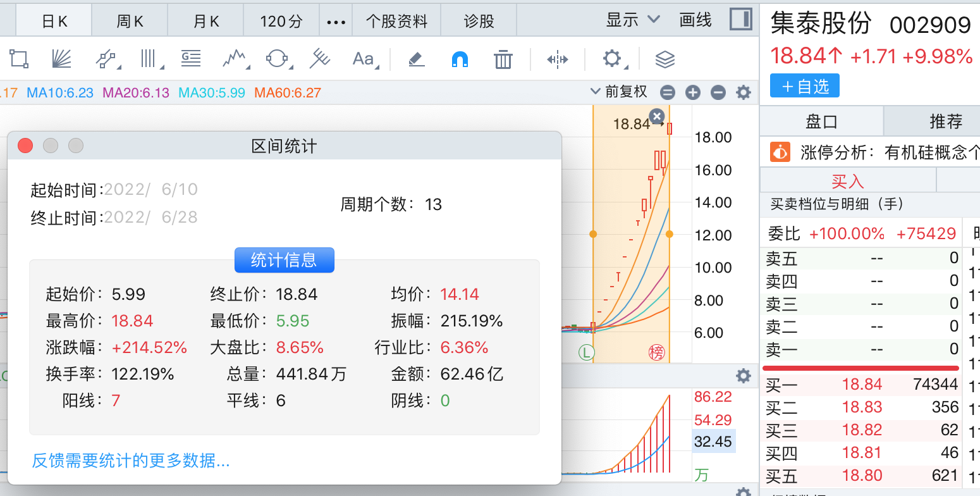Open the 个股资料 tab
The height and width of the screenshot is (496, 980).
[x=396, y=22]
